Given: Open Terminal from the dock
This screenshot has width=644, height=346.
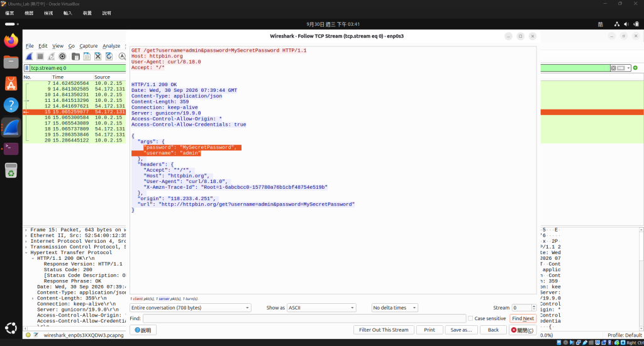Looking at the screenshot, I should tap(11, 148).
